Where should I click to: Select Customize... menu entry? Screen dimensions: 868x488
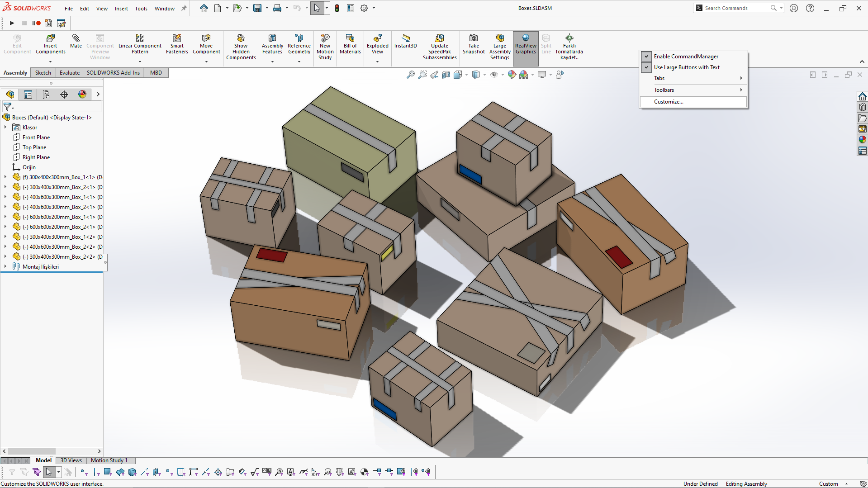point(694,102)
